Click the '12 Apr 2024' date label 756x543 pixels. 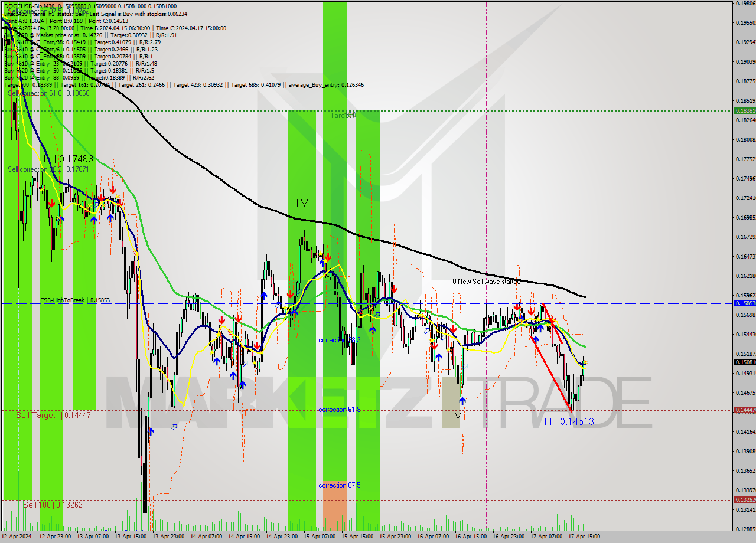pos(17,537)
